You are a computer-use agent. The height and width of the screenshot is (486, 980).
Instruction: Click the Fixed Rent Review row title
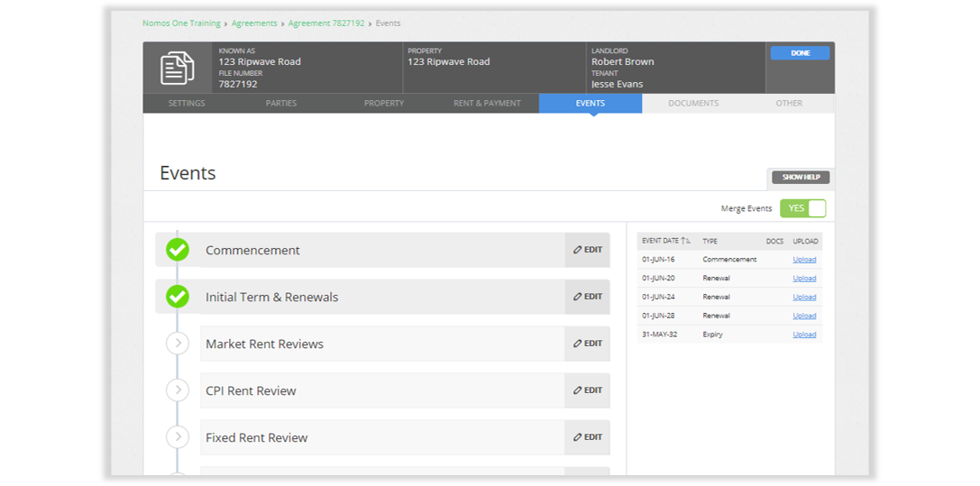click(256, 437)
